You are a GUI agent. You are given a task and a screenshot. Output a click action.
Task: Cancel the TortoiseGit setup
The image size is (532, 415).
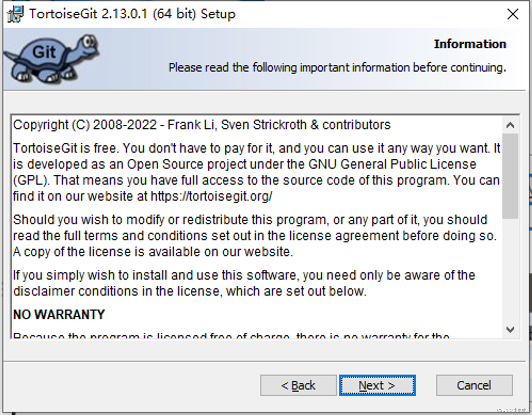pyautogui.click(x=474, y=385)
